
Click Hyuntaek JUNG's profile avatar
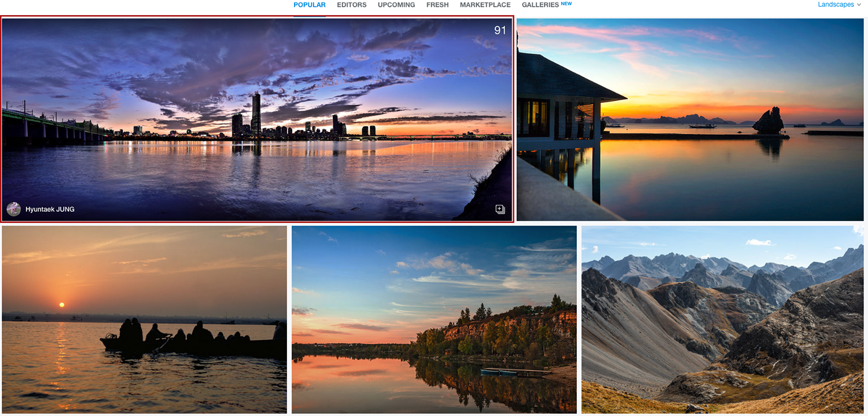pos(13,209)
